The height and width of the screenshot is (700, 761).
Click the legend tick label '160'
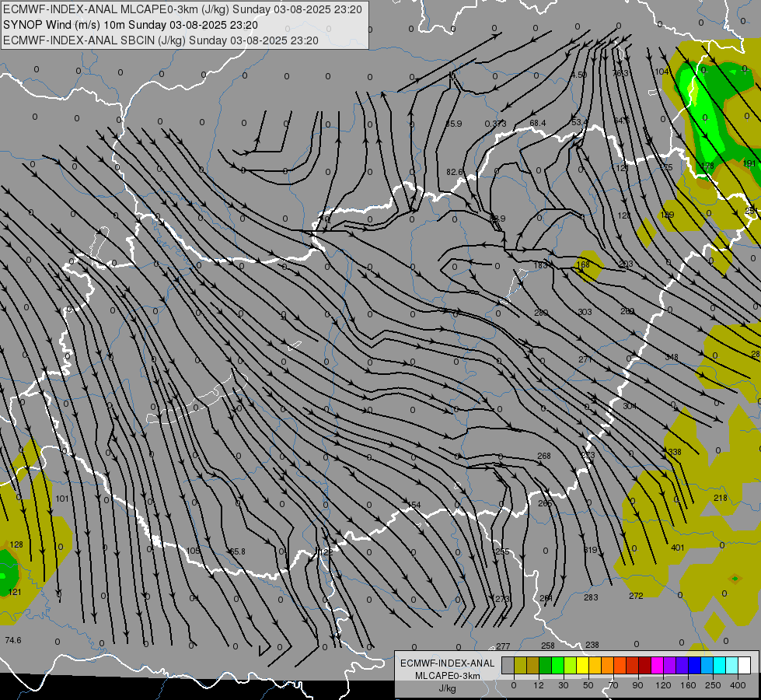click(688, 685)
